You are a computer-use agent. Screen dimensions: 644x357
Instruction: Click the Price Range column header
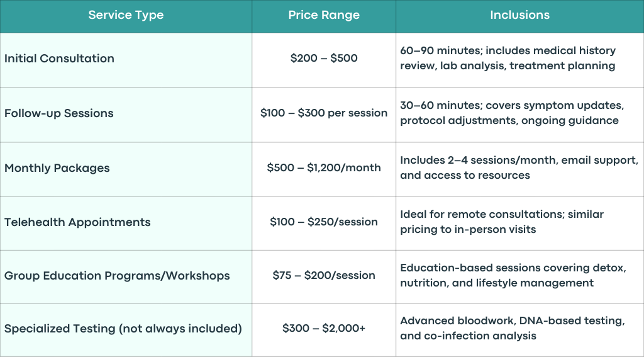pos(324,15)
